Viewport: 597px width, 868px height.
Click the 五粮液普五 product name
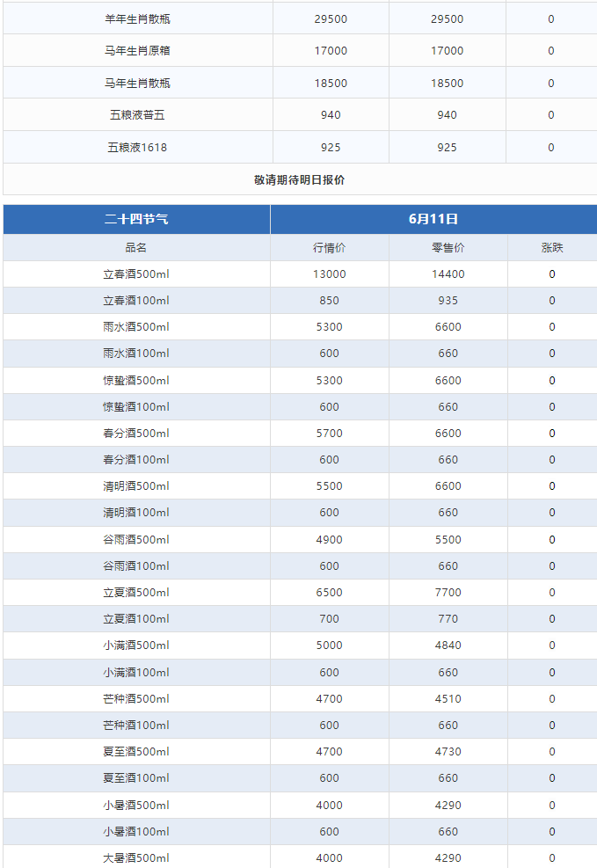pyautogui.click(x=137, y=115)
